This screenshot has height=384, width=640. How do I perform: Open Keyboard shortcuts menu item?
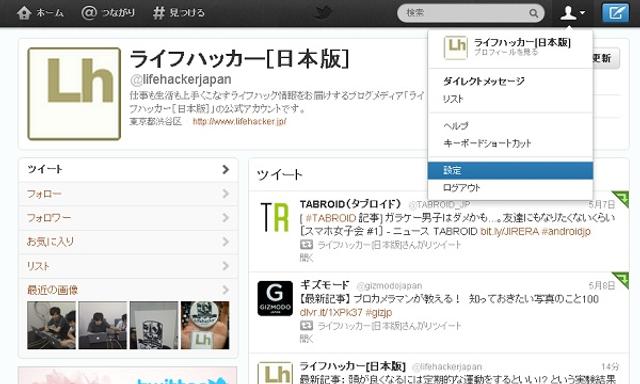487,143
